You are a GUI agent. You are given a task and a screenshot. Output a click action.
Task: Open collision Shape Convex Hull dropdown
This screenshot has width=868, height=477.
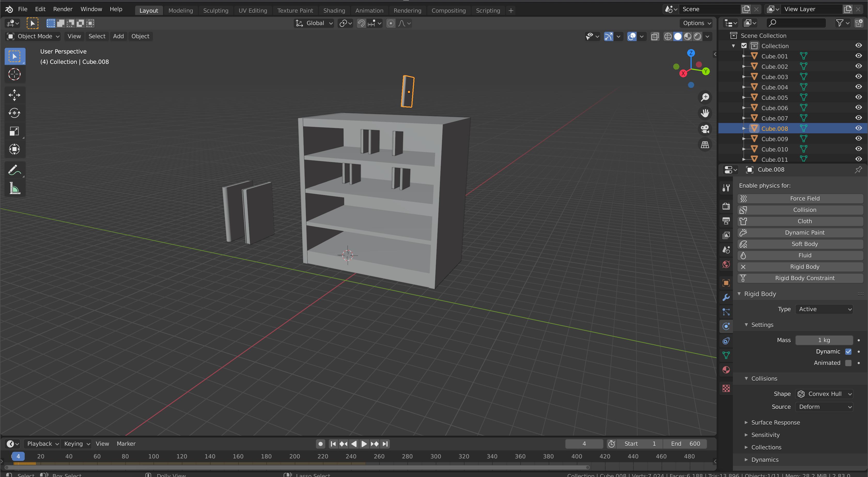[x=824, y=394]
